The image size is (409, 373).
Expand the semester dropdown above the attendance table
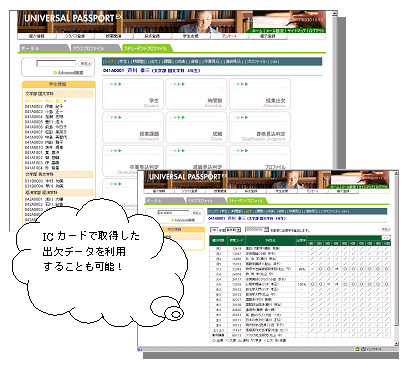tap(233, 230)
